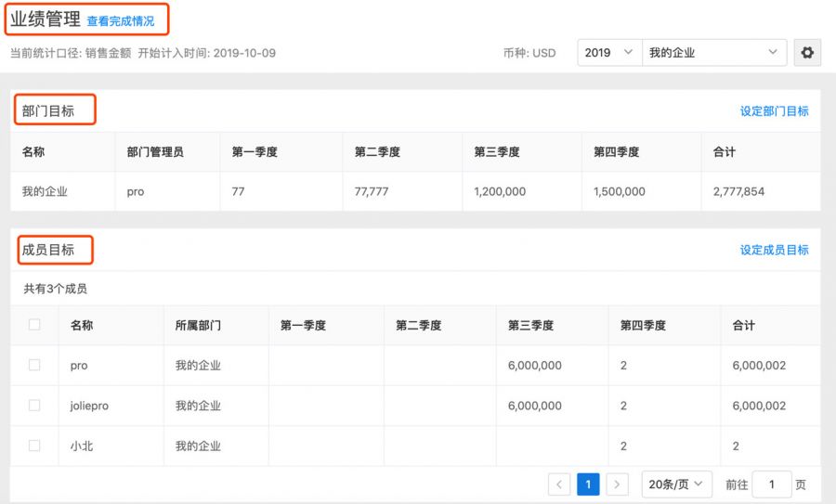
Task: Click the 第三季度 member column header
Action: point(530,326)
